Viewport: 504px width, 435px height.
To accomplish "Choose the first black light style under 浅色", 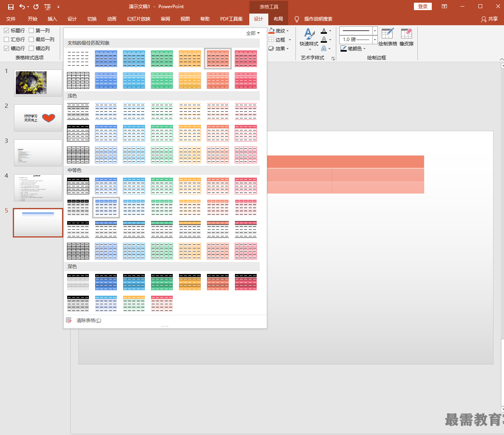I will [78, 111].
